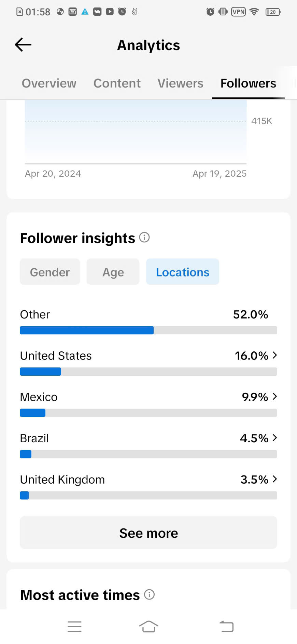This screenshot has height=644, width=297.
Task: Open the Most active times info icon
Action: tap(149, 594)
